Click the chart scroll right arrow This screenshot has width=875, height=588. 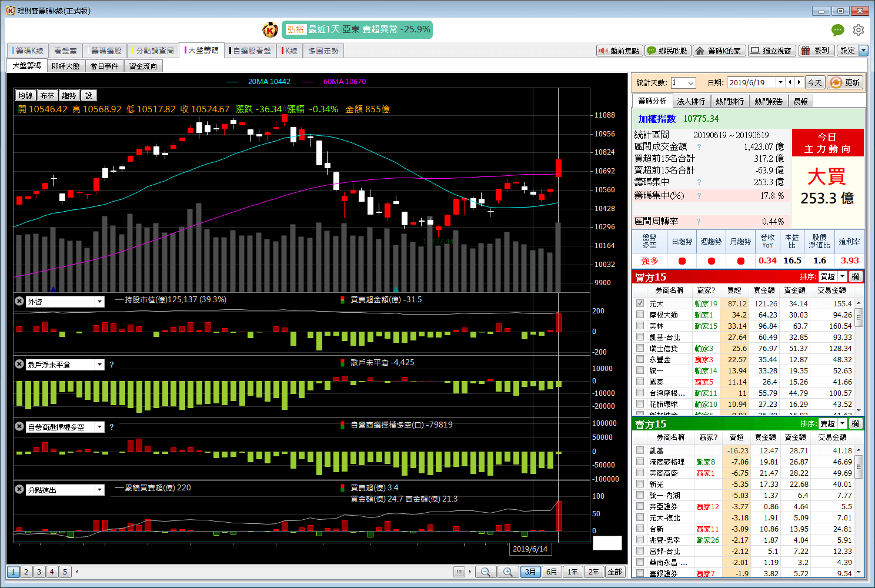click(470, 572)
